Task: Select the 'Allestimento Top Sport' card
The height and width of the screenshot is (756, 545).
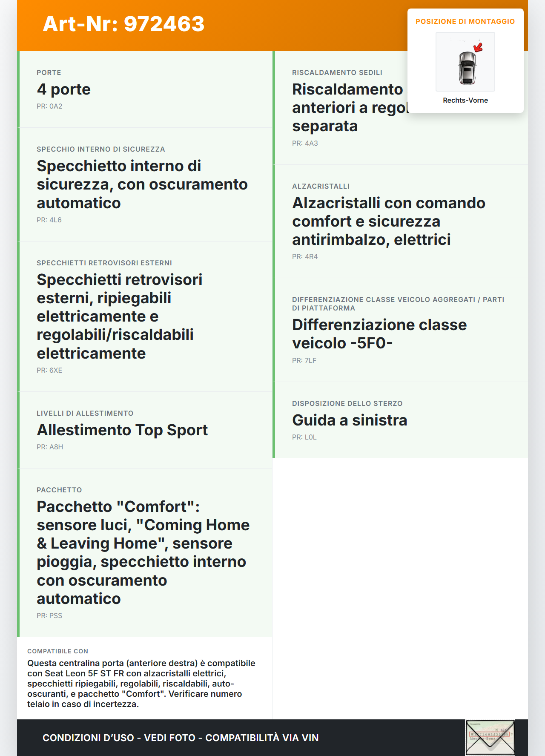Action: pyautogui.click(x=145, y=430)
